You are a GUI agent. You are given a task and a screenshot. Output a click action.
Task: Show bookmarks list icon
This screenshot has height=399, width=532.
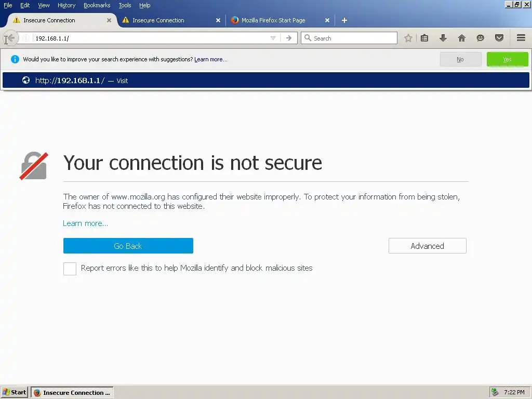[x=424, y=38]
